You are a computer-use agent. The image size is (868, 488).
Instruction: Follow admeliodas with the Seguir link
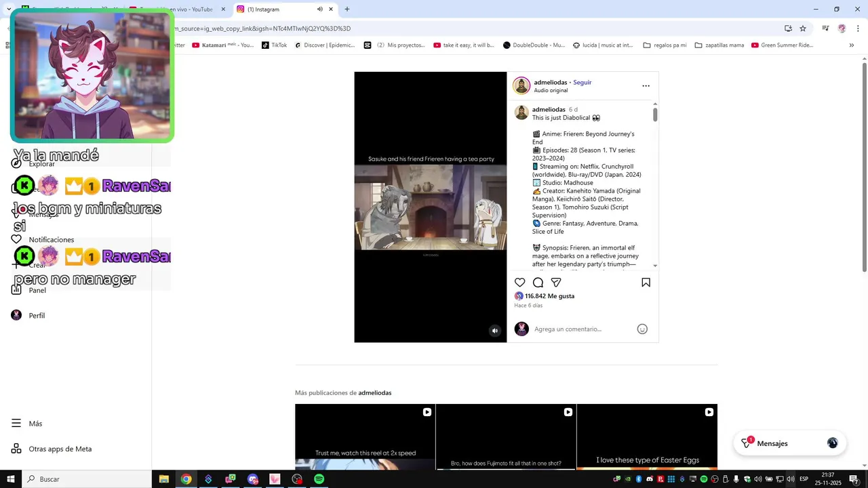click(583, 82)
